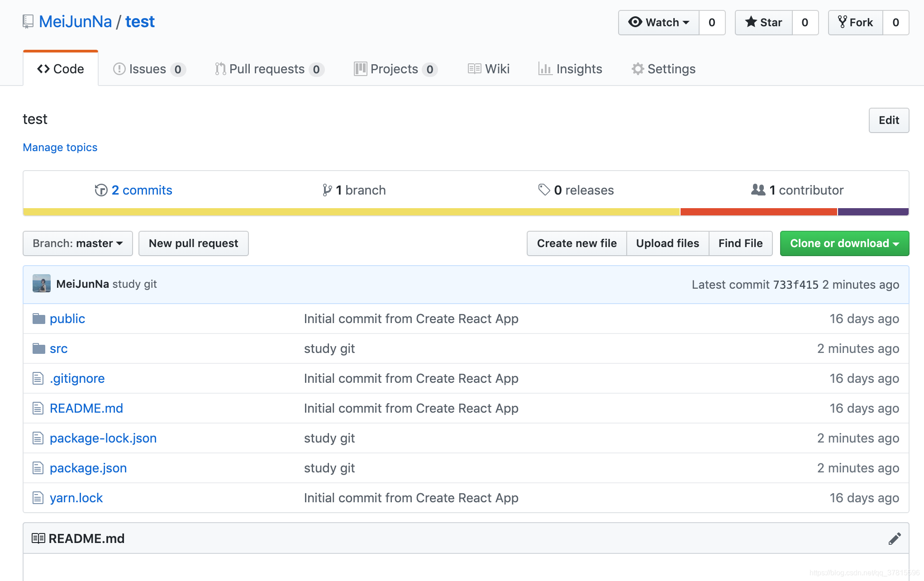Click the yarn.lock file icon
The image size is (924, 581).
(x=38, y=498)
